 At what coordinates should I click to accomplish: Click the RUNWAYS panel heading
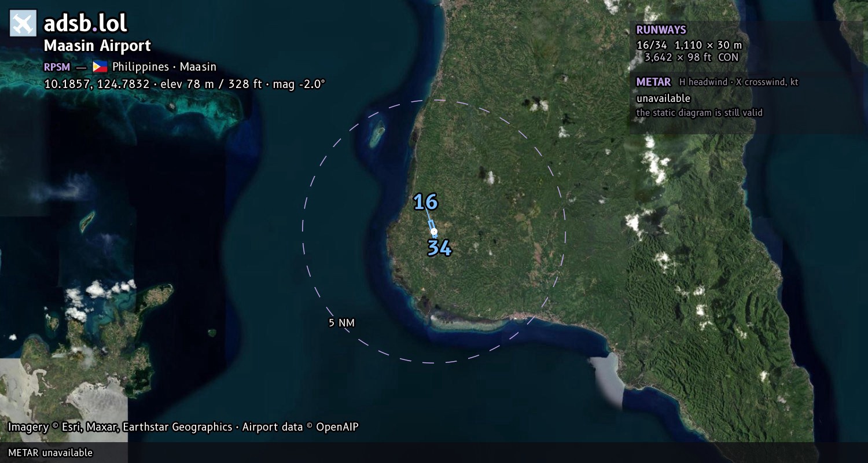[x=661, y=30]
